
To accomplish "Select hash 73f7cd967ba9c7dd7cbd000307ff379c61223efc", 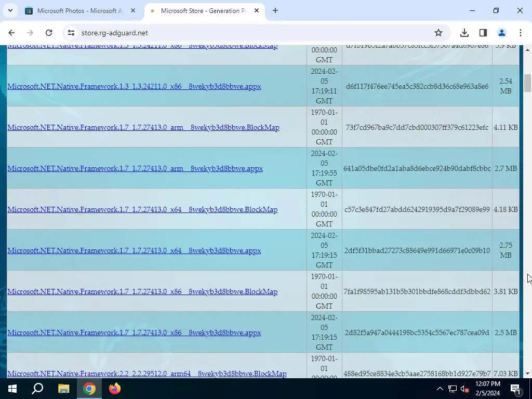I will tap(417, 127).
